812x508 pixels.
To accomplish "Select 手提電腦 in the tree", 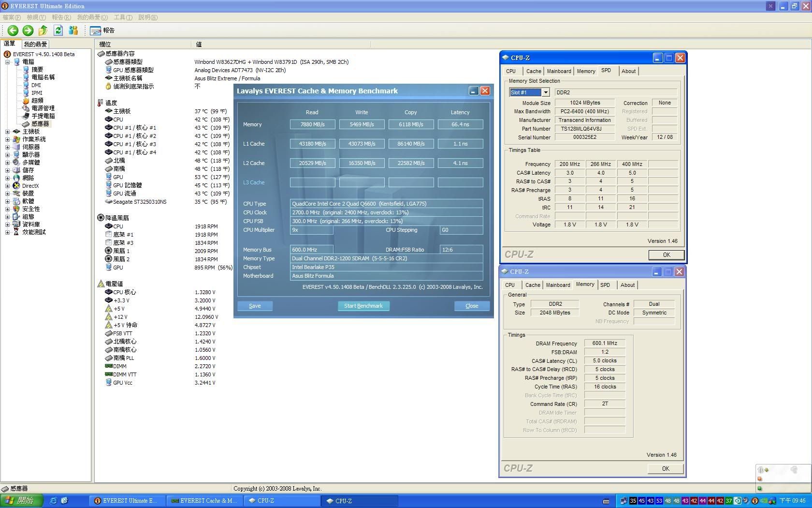I will (x=43, y=116).
